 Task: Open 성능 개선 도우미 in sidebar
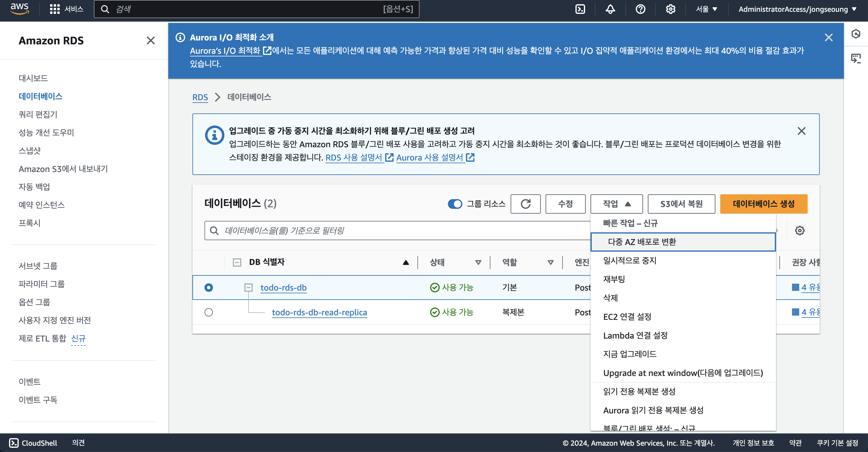[x=46, y=132]
